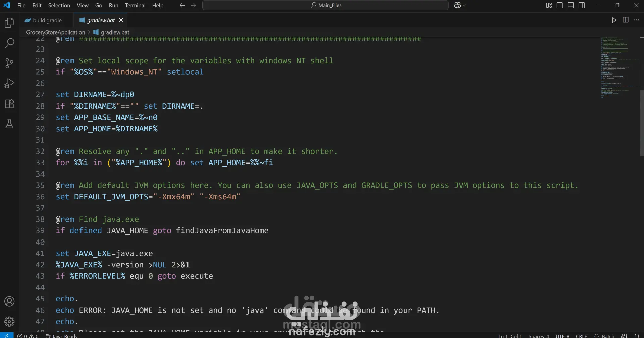Open the Copilot chat icon in title bar
Image resolution: width=644 pixels, height=338 pixels.
(457, 5)
